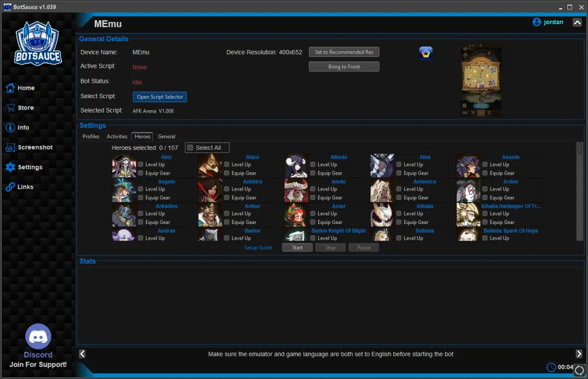
Task: Click the Athalia Harbinger hero name
Action: [x=510, y=206]
